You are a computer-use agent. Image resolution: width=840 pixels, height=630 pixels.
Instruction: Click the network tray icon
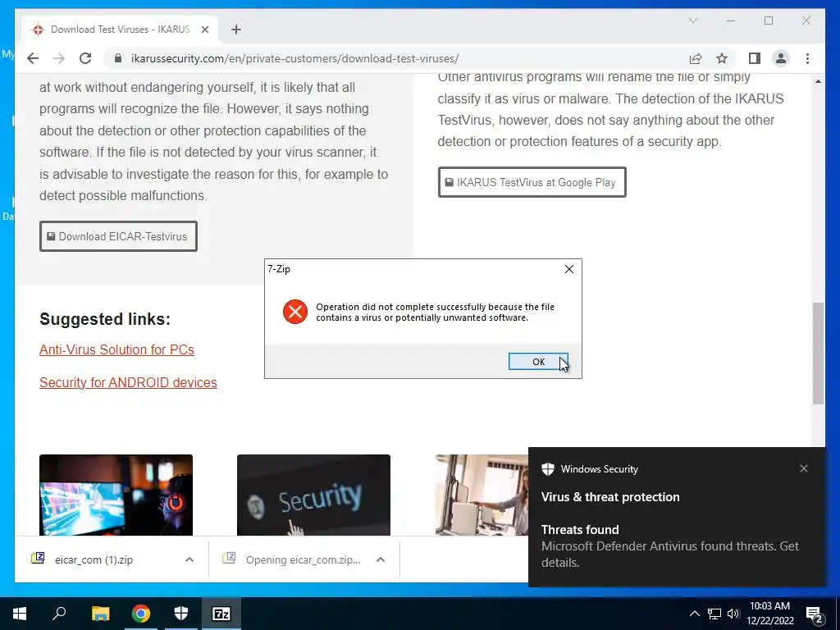pos(714,614)
